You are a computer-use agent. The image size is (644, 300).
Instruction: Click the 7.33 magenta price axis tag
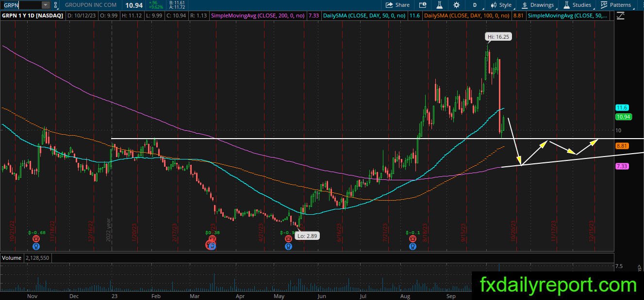(x=622, y=166)
